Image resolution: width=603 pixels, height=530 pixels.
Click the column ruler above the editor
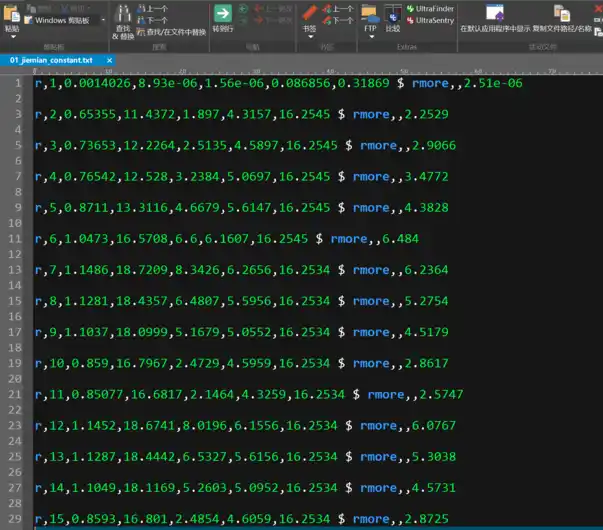point(318,71)
